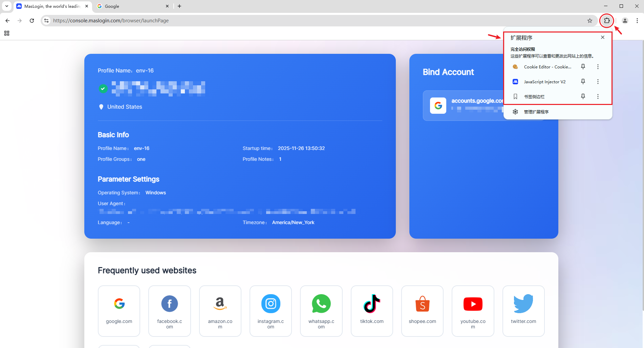This screenshot has width=644, height=348.
Task: Open the browser profile avatar icon
Action: [x=625, y=21]
